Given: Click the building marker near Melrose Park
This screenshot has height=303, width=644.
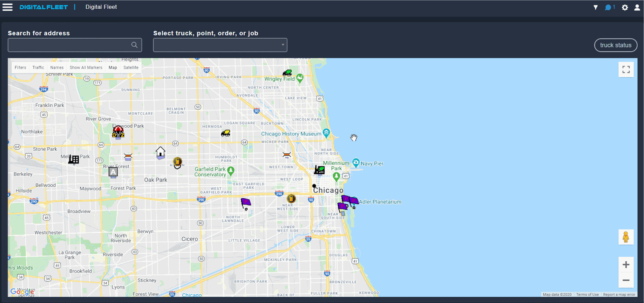Looking at the screenshot, I should [x=74, y=160].
